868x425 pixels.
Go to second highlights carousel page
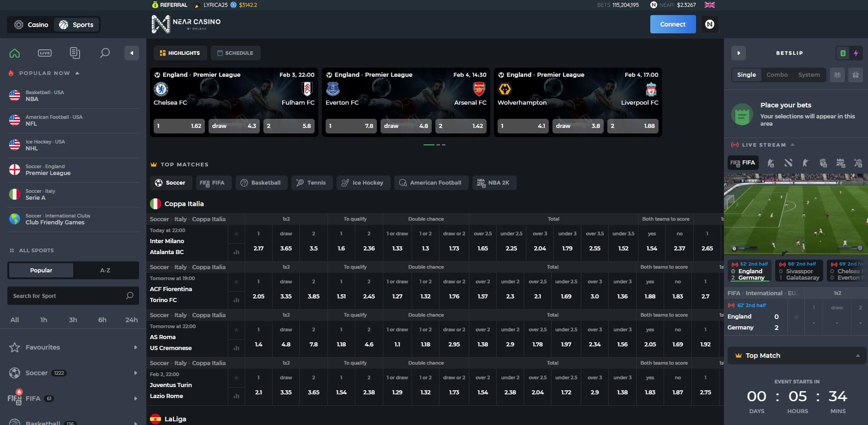[x=438, y=145]
